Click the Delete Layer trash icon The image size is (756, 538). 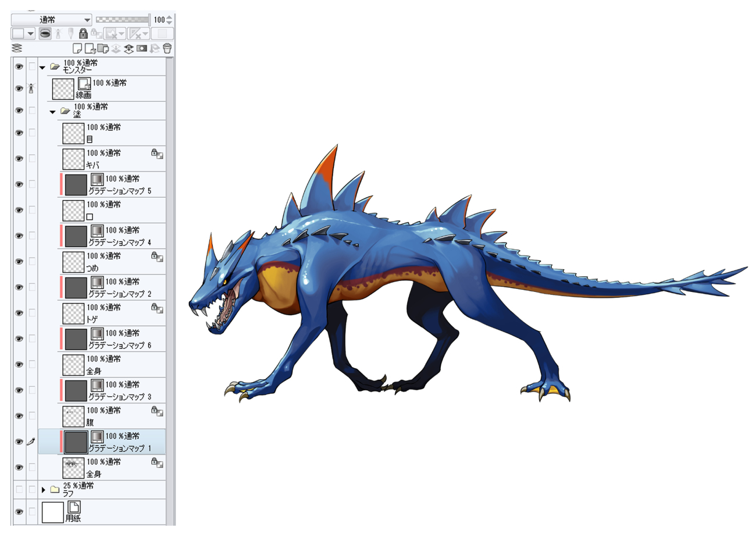167,48
